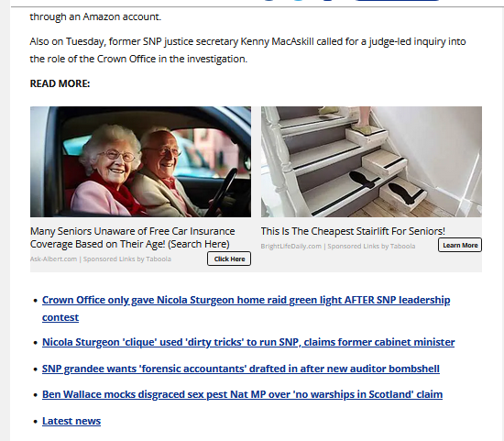Open Ben Wallace 'no warships in Scotland' article
This screenshot has width=504, height=441.
[242, 394]
